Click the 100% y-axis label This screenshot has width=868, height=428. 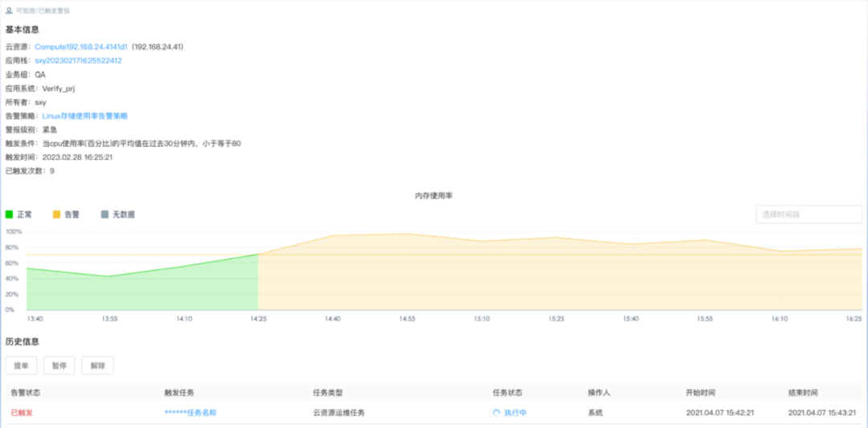14,231
